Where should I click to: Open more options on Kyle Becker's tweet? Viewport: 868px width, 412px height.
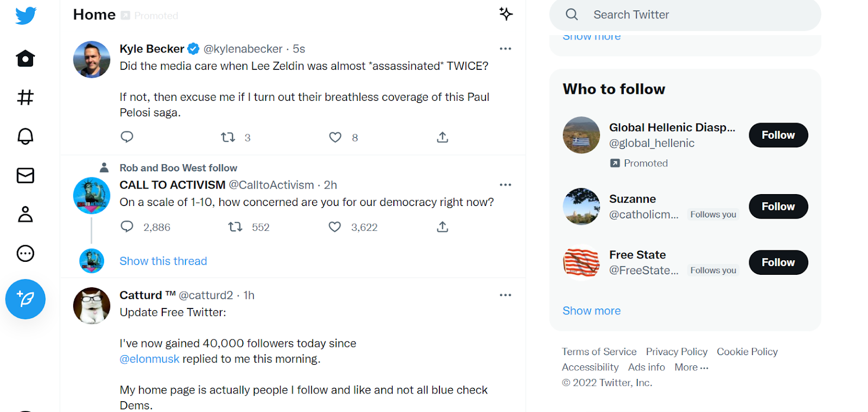point(505,49)
